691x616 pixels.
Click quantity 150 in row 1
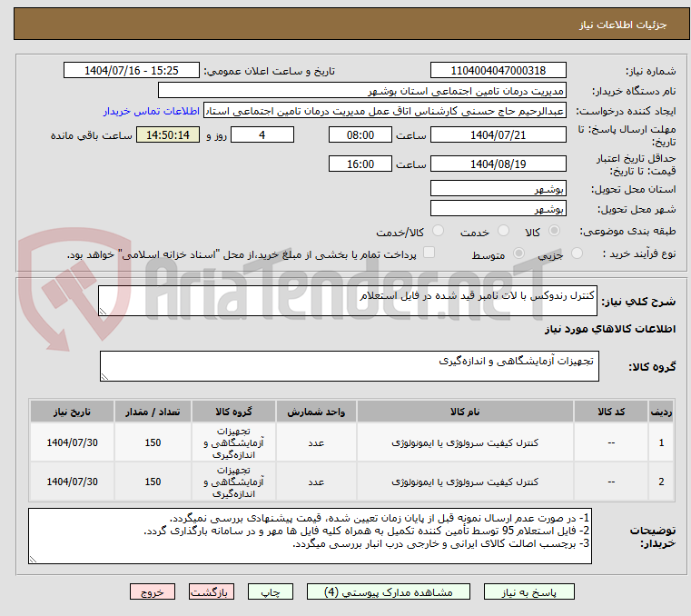tap(153, 442)
